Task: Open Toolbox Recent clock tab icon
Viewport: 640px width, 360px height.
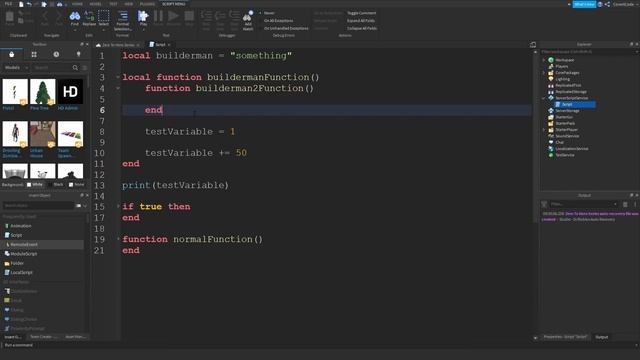Action: point(56,54)
